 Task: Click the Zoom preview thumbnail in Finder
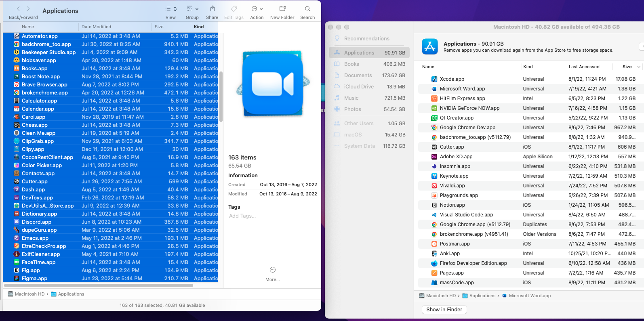[x=273, y=84]
